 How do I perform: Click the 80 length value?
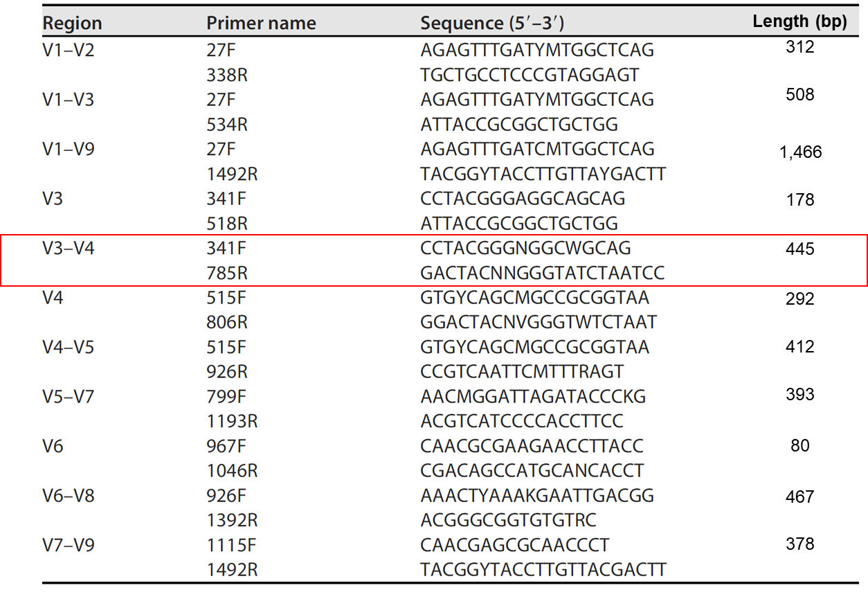(x=799, y=445)
